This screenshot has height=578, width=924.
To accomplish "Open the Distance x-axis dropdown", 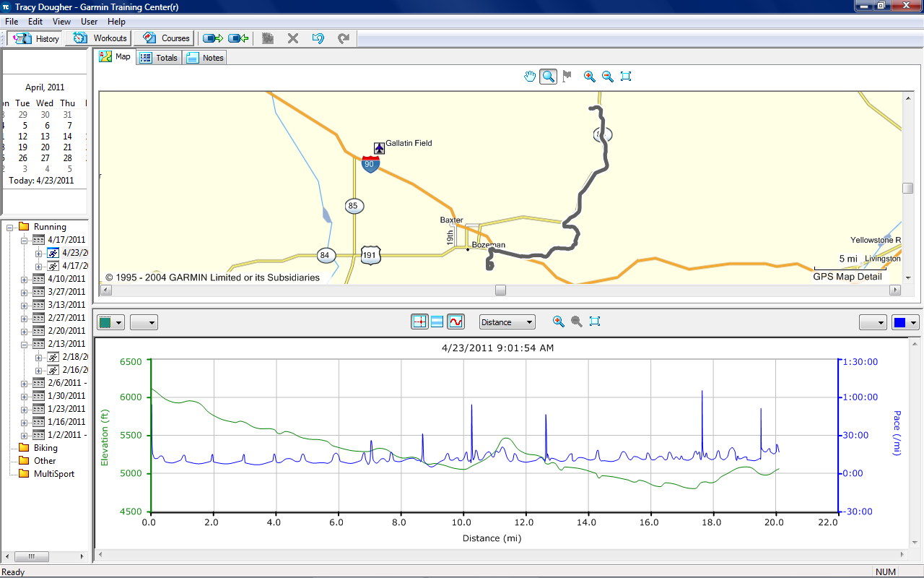I will click(507, 322).
